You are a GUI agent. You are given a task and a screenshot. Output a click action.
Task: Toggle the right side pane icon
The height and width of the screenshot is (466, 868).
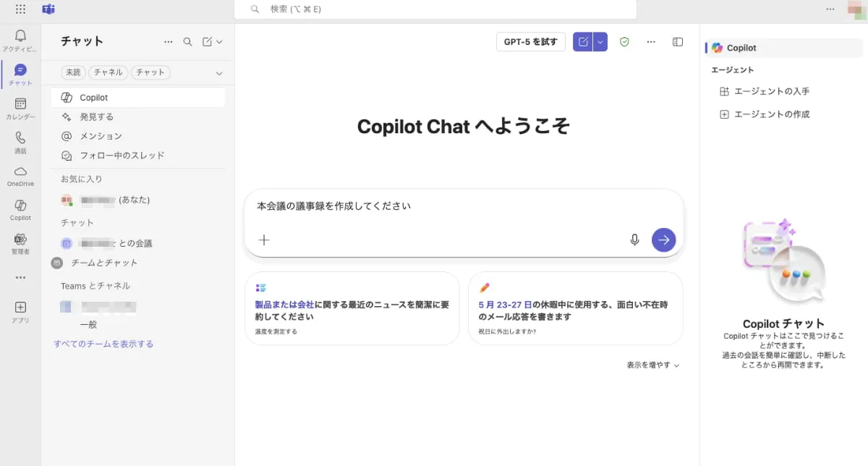[x=677, y=41]
